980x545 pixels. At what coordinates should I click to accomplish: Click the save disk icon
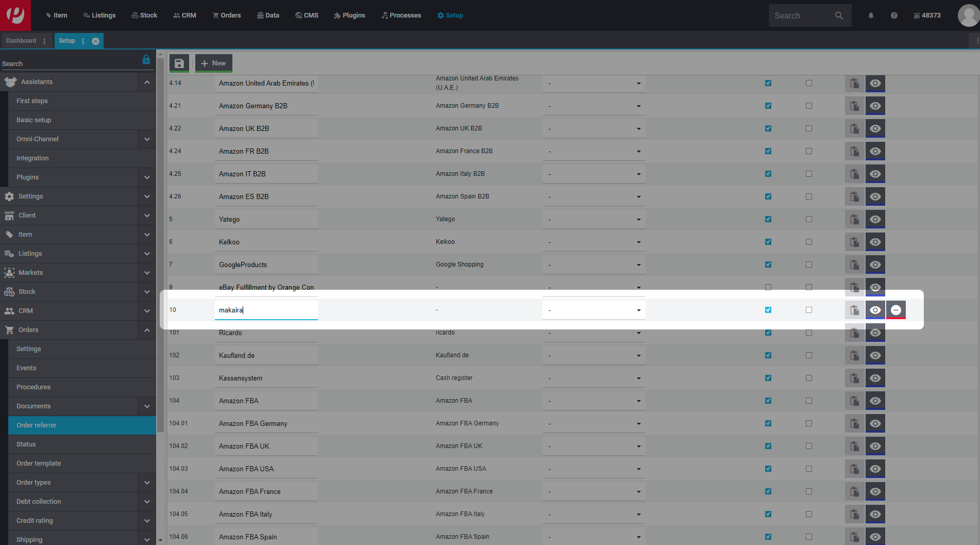tap(179, 63)
